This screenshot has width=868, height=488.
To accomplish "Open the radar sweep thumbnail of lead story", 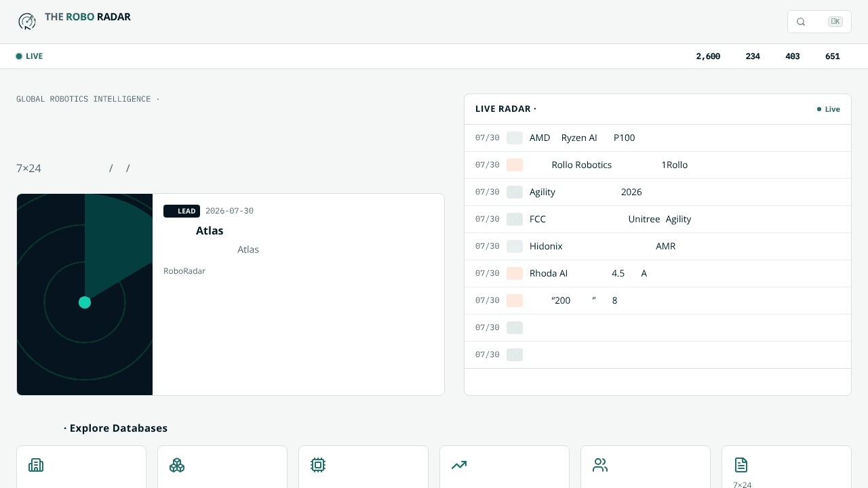I will coord(85,295).
